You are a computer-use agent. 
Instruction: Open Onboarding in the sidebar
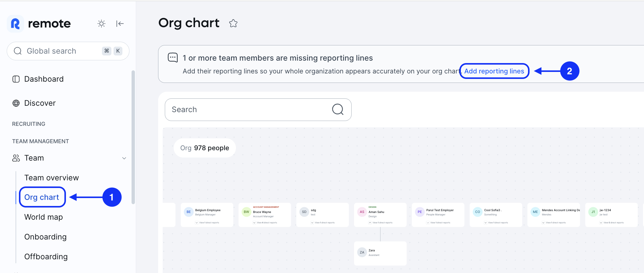click(45, 237)
